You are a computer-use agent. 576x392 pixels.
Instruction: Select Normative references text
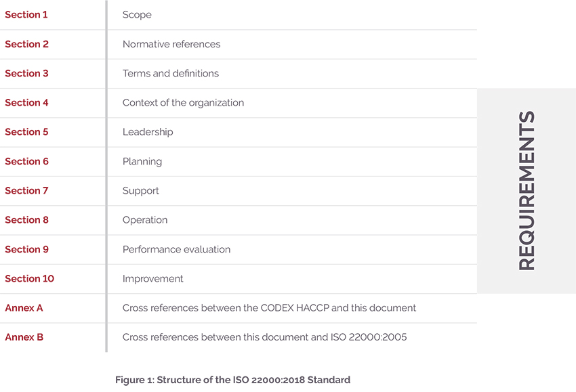171,44
